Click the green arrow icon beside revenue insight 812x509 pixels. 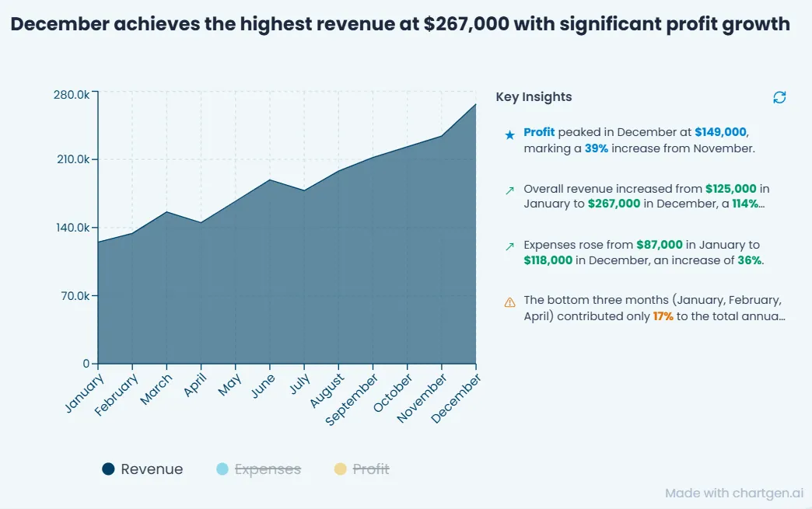pyautogui.click(x=510, y=190)
